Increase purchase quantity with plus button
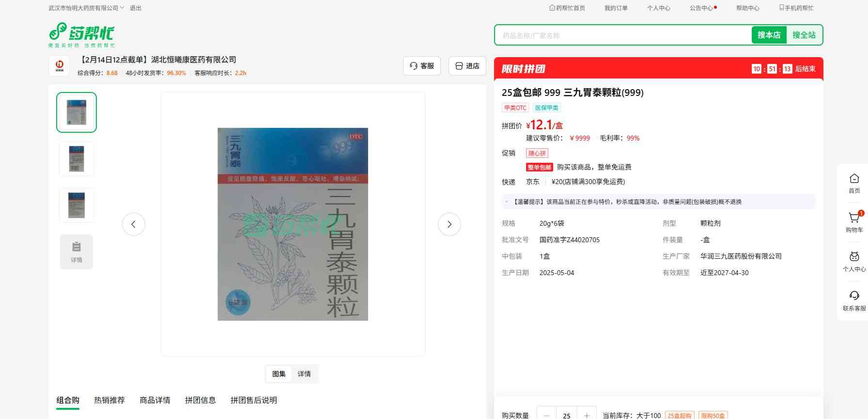This screenshot has width=868, height=419. click(587, 415)
